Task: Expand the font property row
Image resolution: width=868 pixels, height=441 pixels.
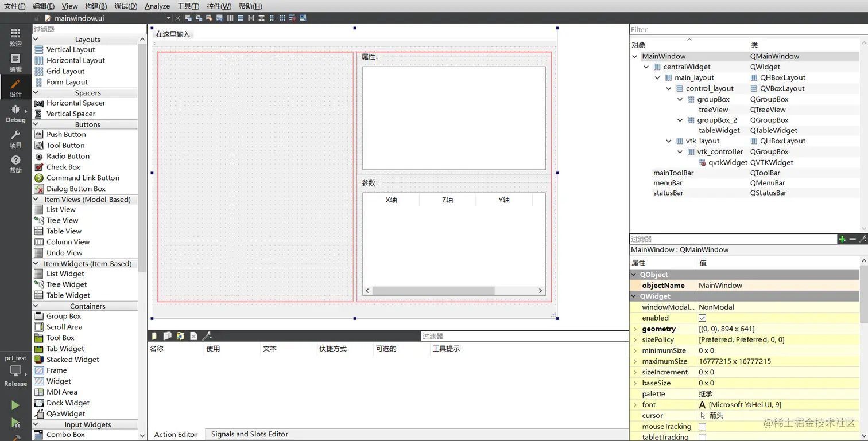Action: click(635, 405)
